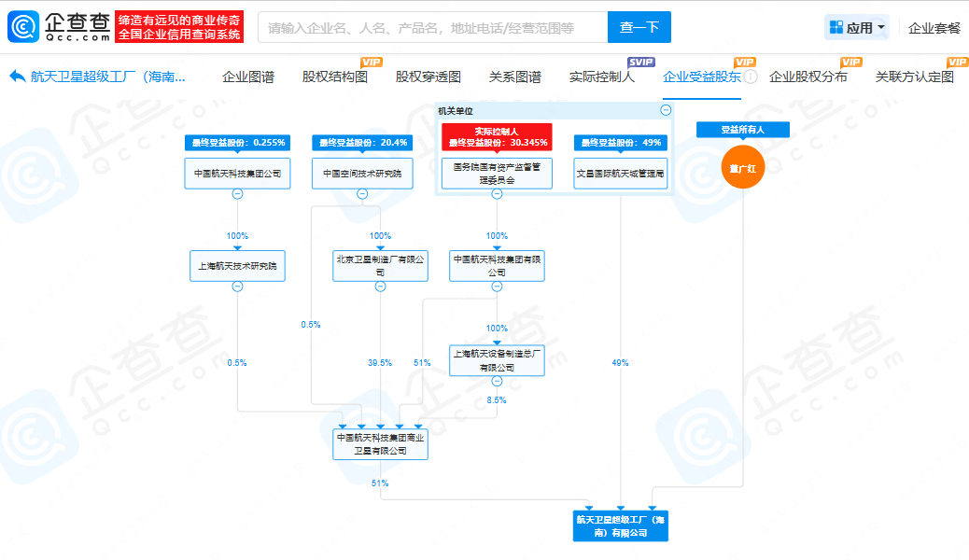The height and width of the screenshot is (560, 969).
Task: Select the 企业受益股东 tab
Action: [701, 77]
